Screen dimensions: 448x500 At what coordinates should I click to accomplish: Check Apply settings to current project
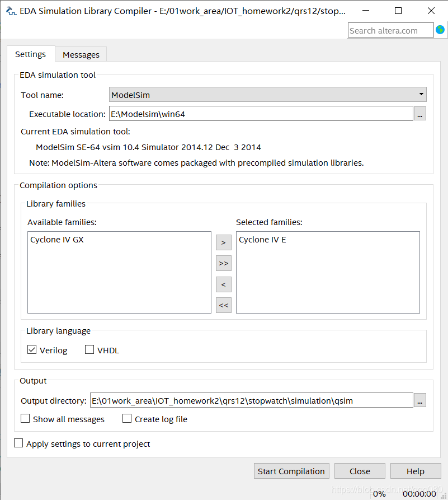18,443
